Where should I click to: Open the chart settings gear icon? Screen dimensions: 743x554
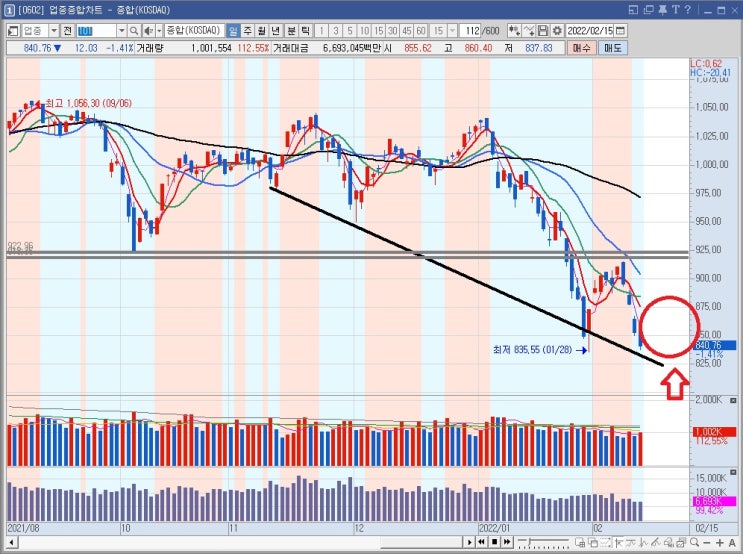click(x=557, y=31)
